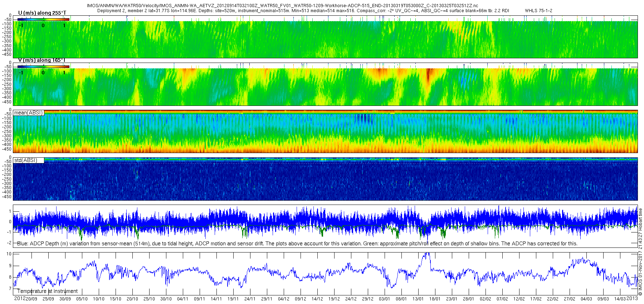Click the '24/12' date tick label

click(x=351, y=299)
